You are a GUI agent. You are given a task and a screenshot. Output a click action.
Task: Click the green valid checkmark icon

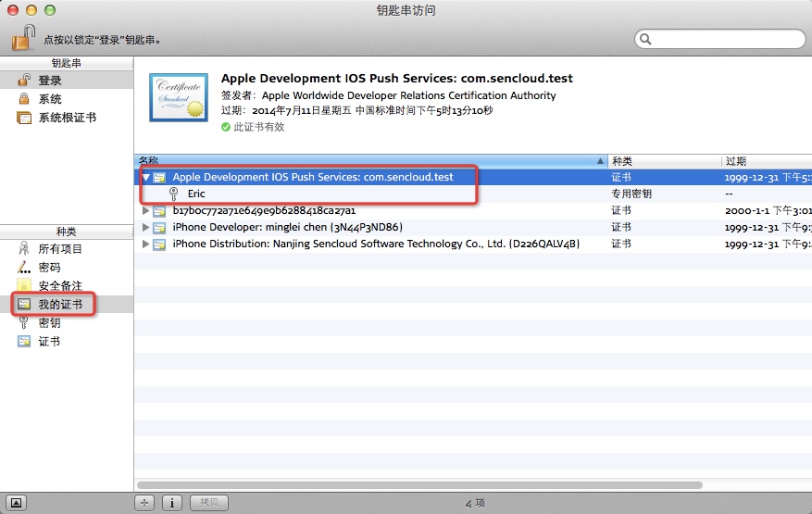tap(226, 127)
